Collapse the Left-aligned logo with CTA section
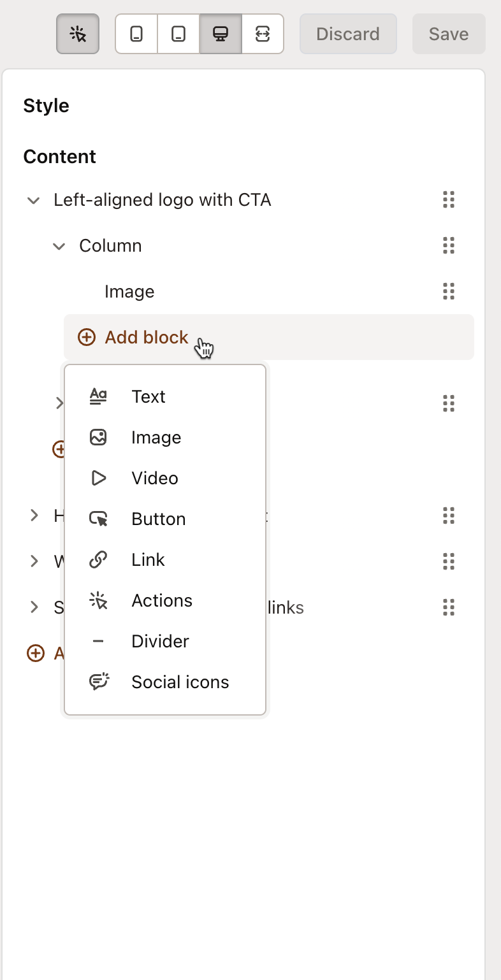 click(33, 199)
